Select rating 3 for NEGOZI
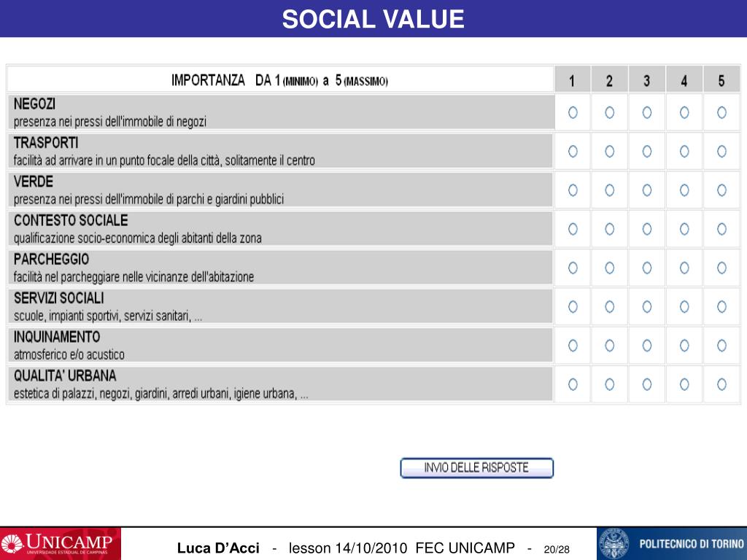Screen dimensions: 747x560 point(647,112)
